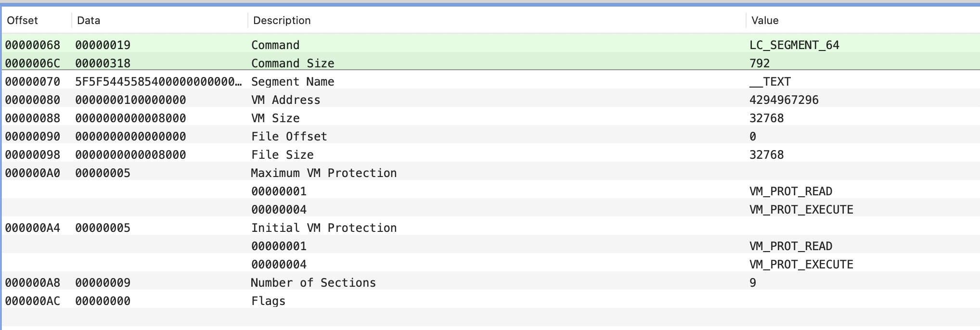Click the Maximum VM Protection row
Screen dimensions: 980x330
491,173
